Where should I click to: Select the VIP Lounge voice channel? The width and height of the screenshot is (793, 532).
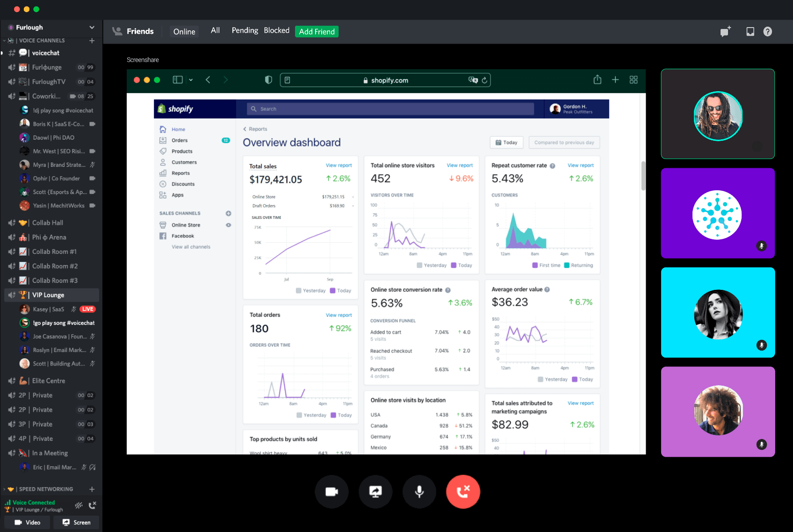click(x=51, y=295)
